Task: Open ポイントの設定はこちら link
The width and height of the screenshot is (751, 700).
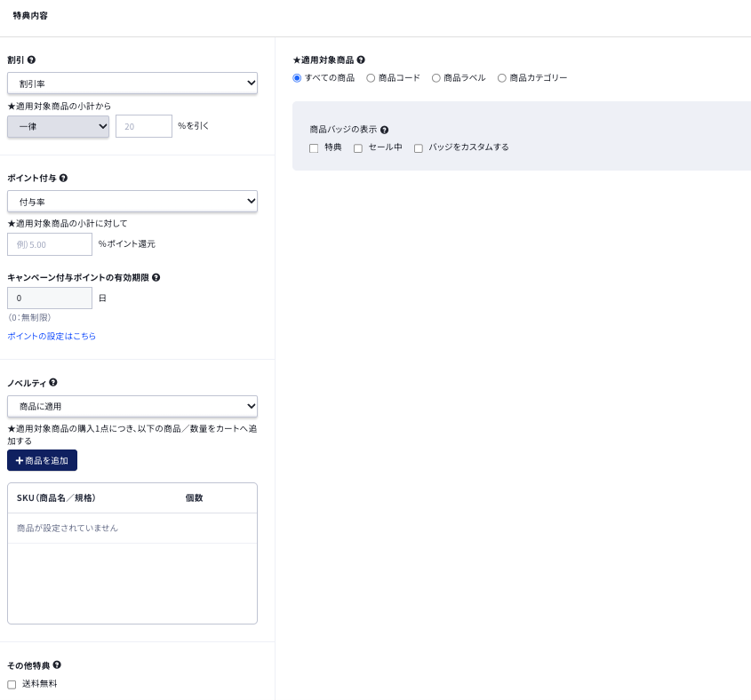Action: (x=52, y=336)
